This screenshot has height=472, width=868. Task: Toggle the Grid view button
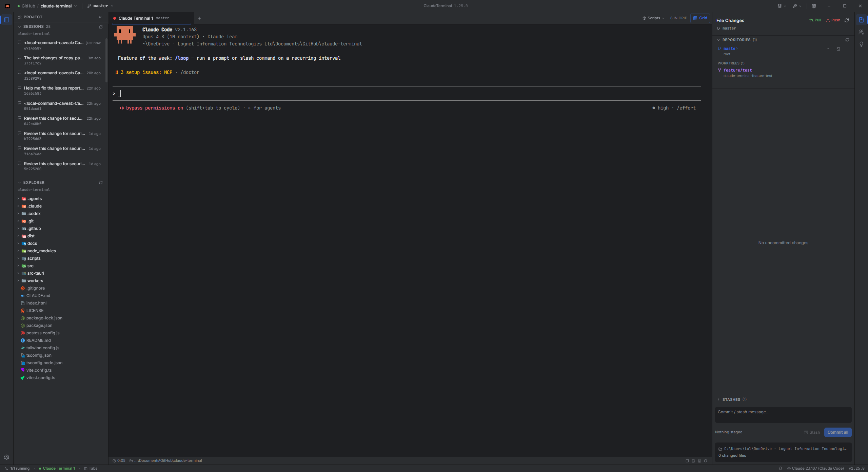(x=700, y=18)
